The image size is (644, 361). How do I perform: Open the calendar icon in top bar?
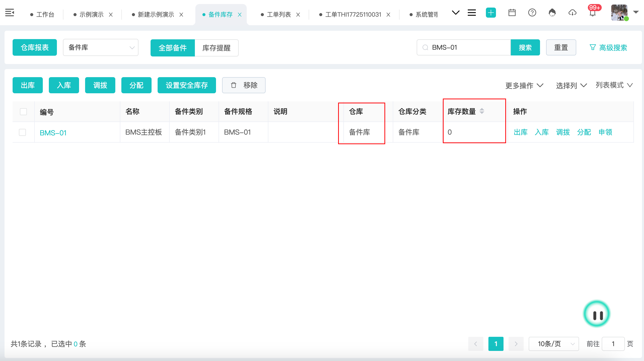point(512,13)
